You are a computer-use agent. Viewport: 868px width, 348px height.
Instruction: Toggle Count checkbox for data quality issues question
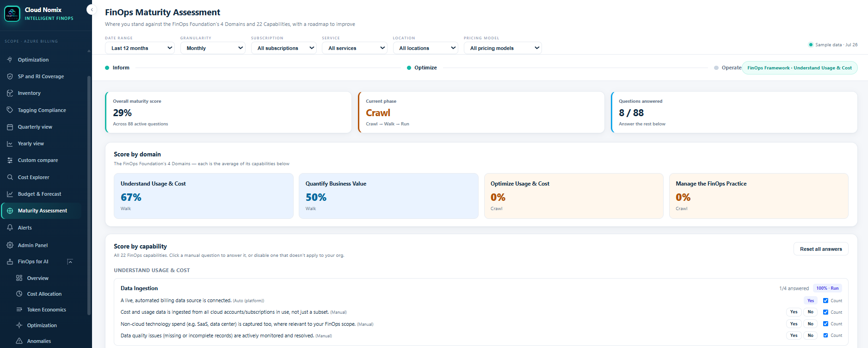pos(825,336)
